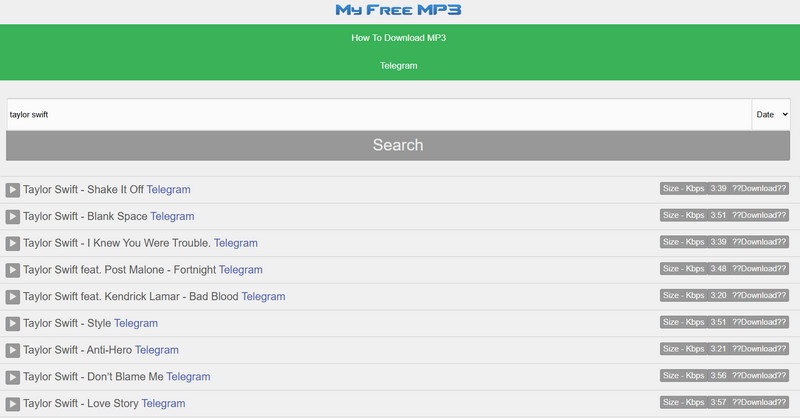Download the Anti-Hero track
800x418 pixels.
click(x=759, y=349)
